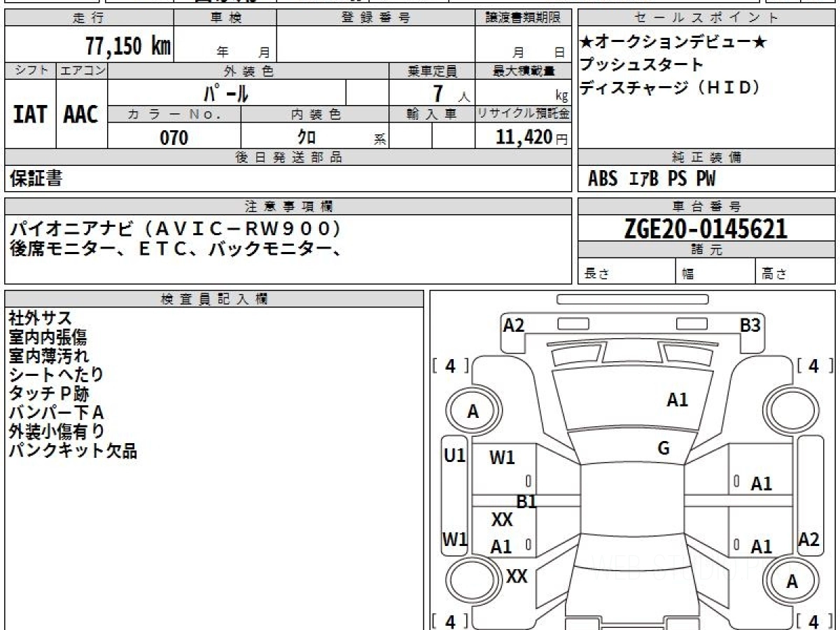Screen dimensions: 840x630
Task: Click the 長さ dimension cell
Action: coord(626,272)
